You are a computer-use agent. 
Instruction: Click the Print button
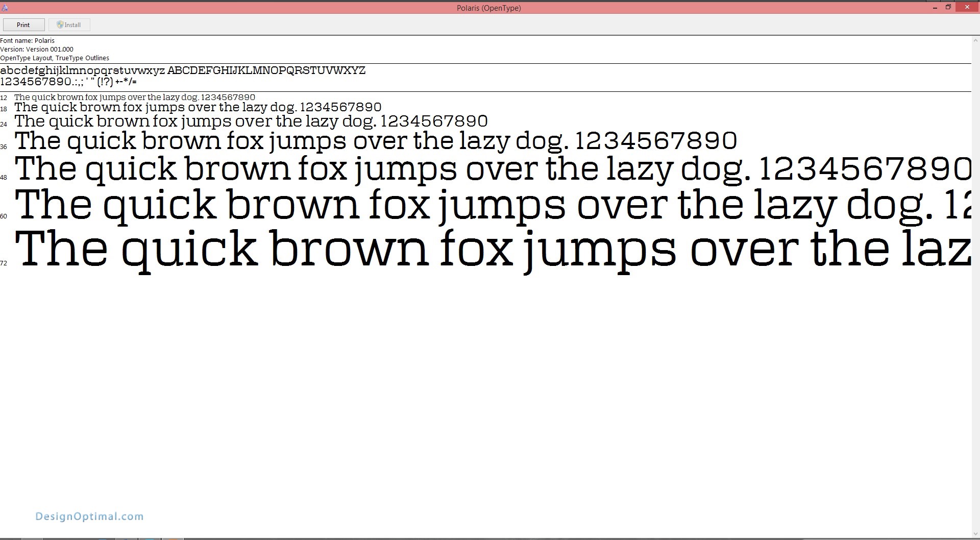point(23,24)
